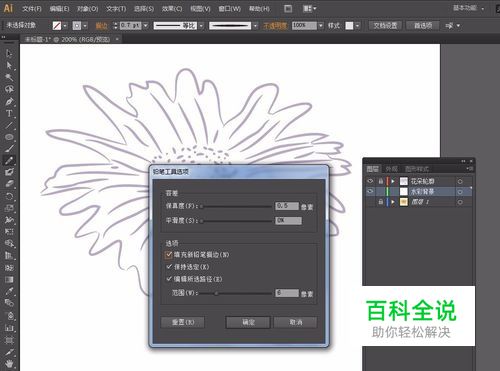The width and height of the screenshot is (500, 371).
Task: Switch to the 外观 panel tab
Action: tap(392, 169)
